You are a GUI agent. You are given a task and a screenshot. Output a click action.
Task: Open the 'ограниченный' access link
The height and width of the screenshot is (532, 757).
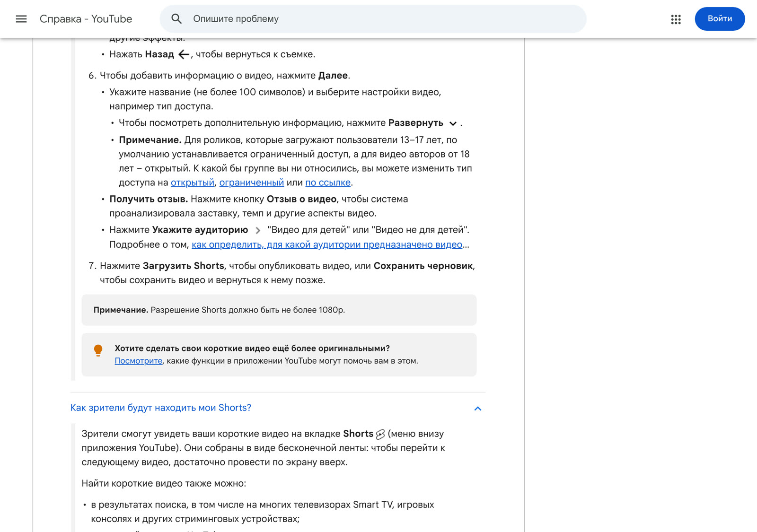[x=252, y=183]
